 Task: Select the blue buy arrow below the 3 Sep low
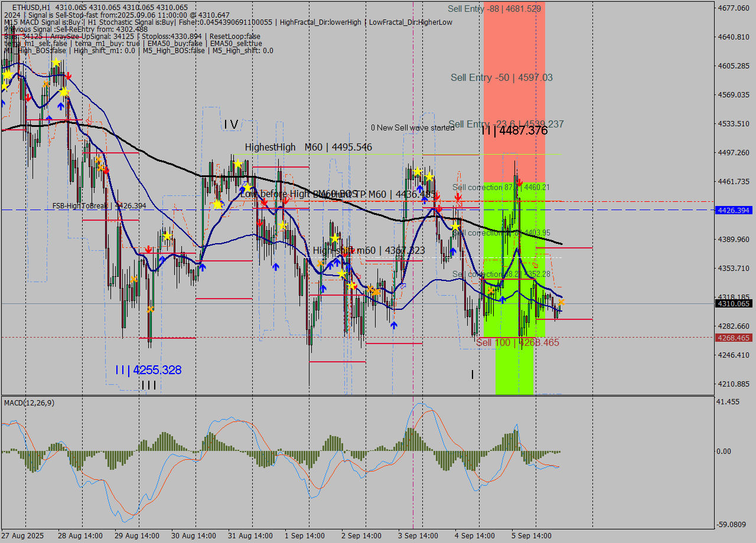393,325
